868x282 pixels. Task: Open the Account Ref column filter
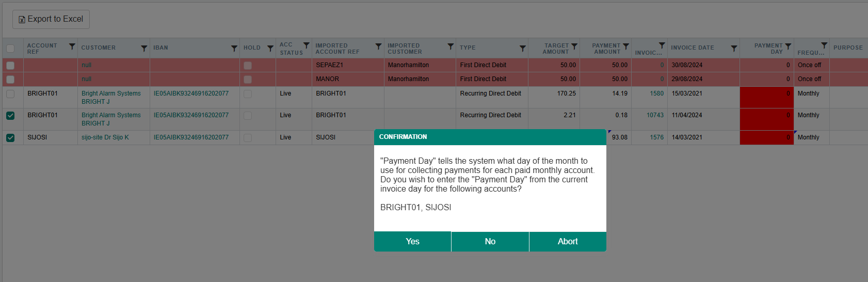[x=72, y=46]
